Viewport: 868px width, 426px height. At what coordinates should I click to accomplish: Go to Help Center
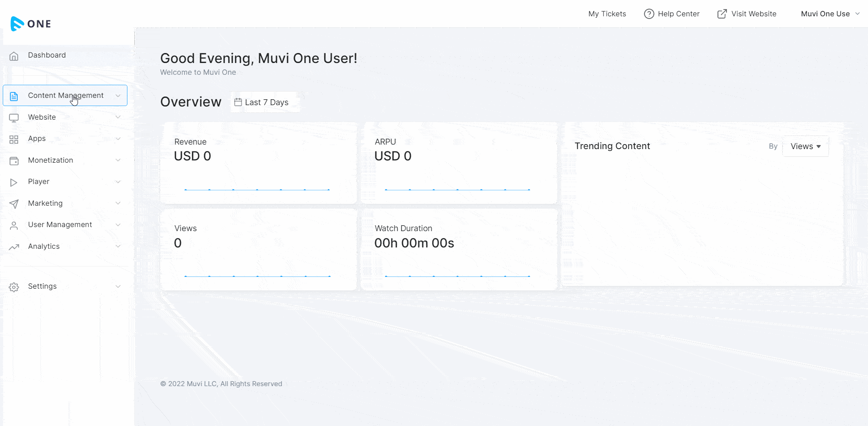pos(672,14)
